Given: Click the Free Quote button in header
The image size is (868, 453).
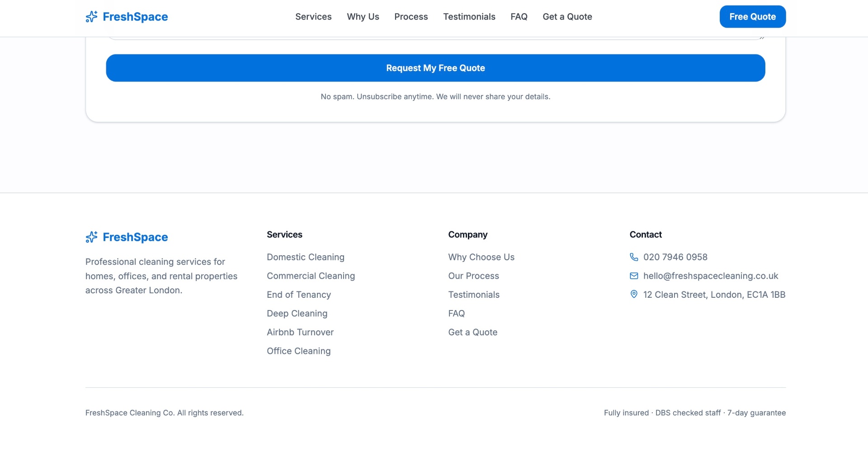Looking at the screenshot, I should [753, 17].
